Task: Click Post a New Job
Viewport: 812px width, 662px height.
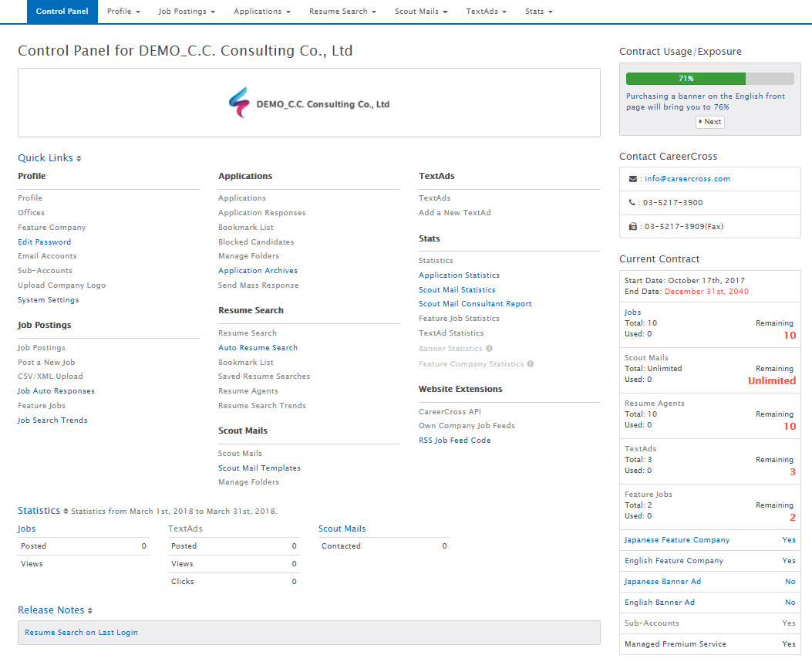Action: (x=46, y=362)
